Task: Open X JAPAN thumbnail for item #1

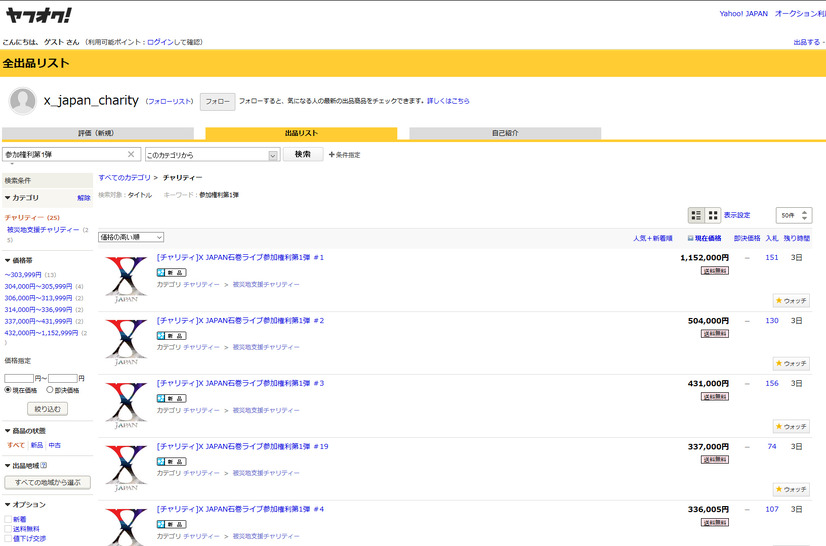Action: pyautogui.click(x=126, y=279)
